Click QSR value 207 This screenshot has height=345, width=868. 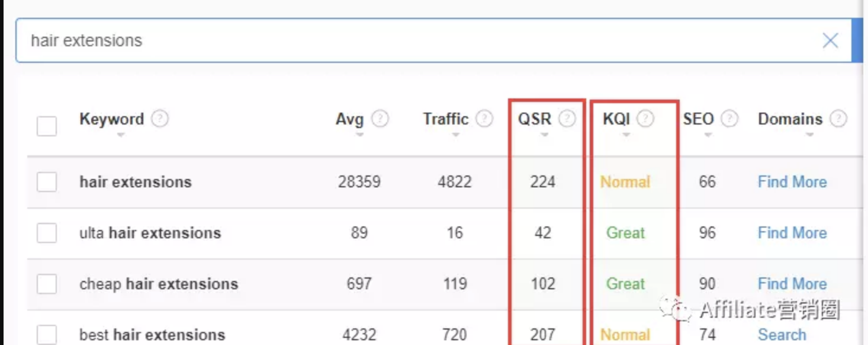[x=543, y=335]
